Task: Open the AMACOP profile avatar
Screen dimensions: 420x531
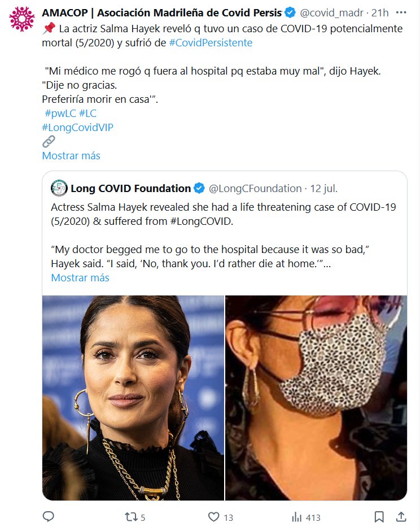Action: [21, 19]
